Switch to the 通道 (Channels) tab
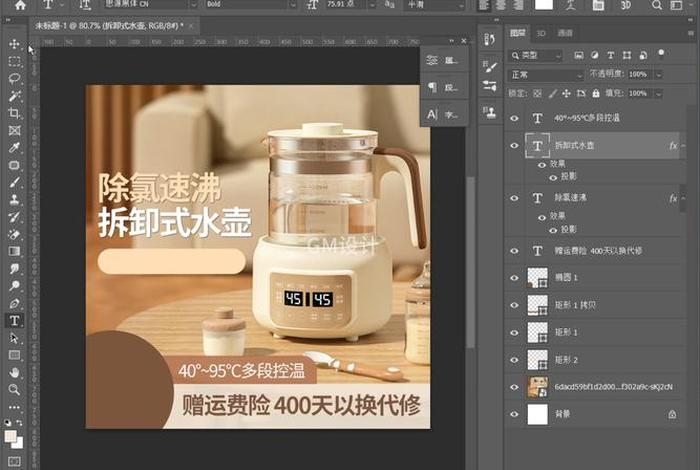Screen dimensions: 700x470 point(566,32)
